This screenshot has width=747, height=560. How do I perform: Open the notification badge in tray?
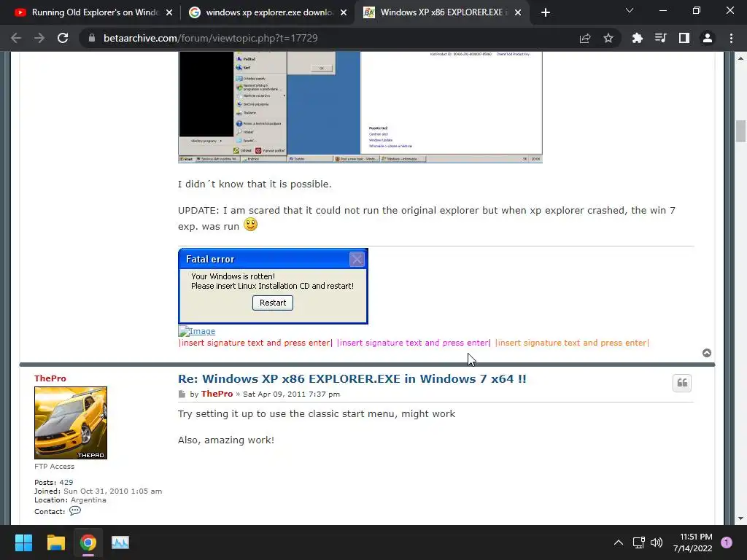pyautogui.click(x=726, y=542)
